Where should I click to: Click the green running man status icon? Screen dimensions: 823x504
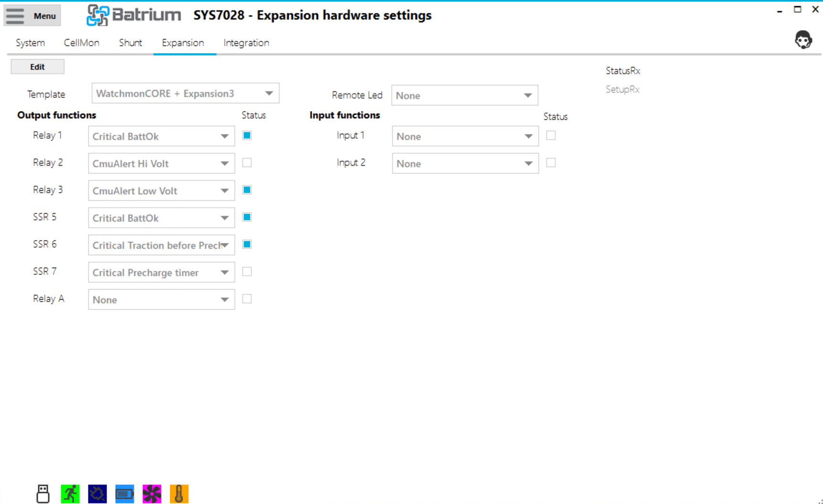70,493
